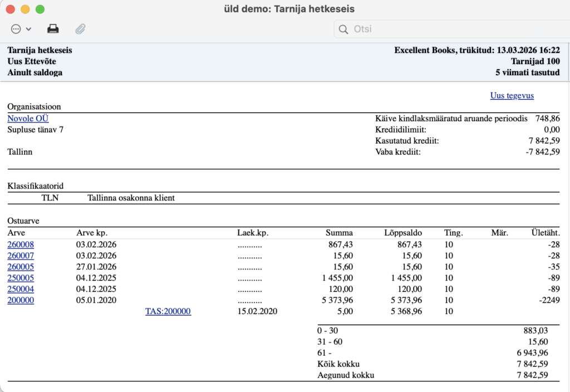Open purchase invoice 250004
This screenshot has height=392, width=570.
[21, 289]
